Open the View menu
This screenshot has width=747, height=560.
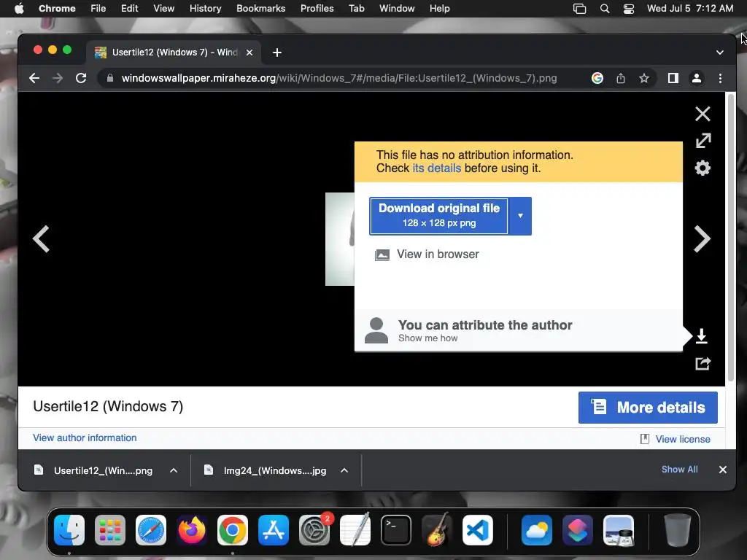163,9
